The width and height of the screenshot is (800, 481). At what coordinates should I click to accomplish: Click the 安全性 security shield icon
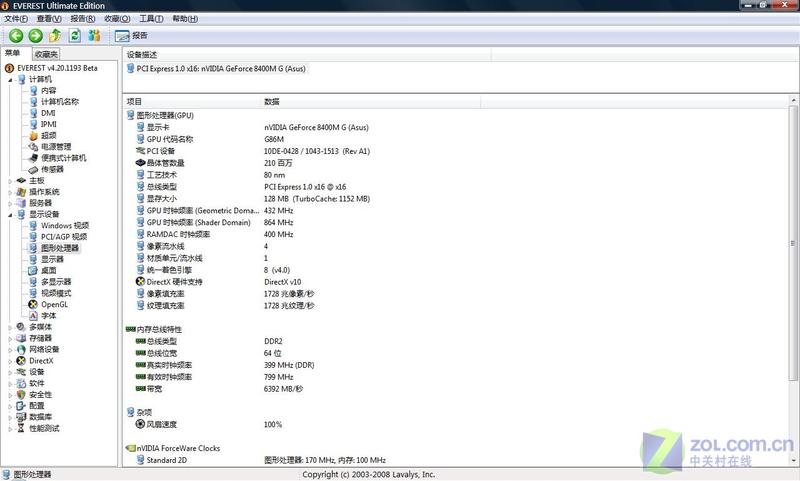point(21,394)
